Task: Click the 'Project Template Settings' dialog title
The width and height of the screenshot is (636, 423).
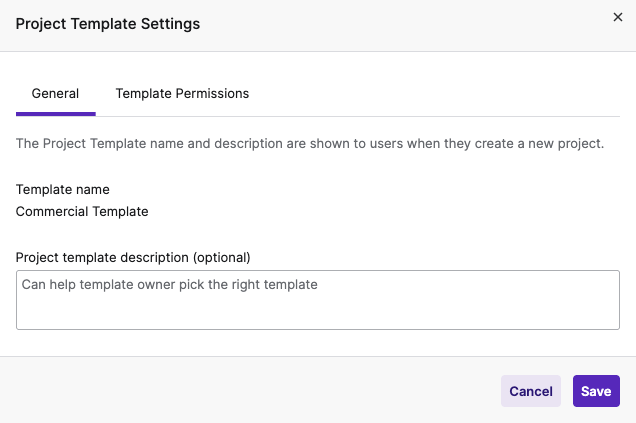Action: [x=108, y=24]
